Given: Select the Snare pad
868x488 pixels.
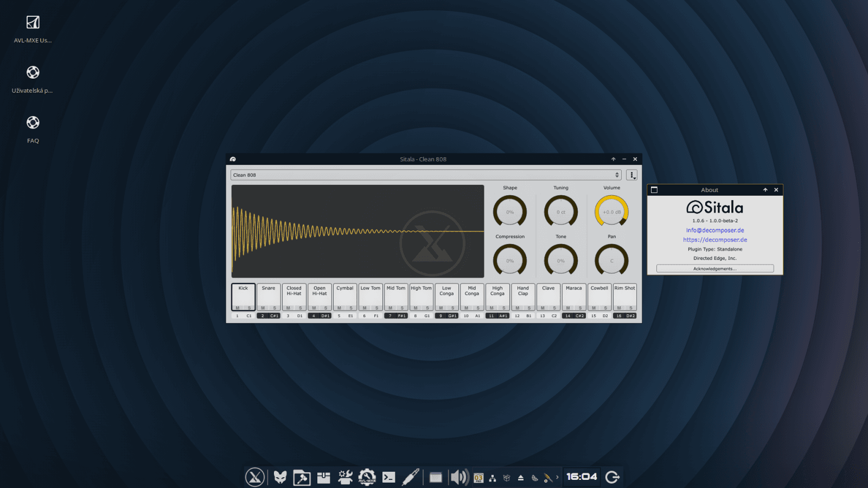Looking at the screenshot, I should coord(269,296).
